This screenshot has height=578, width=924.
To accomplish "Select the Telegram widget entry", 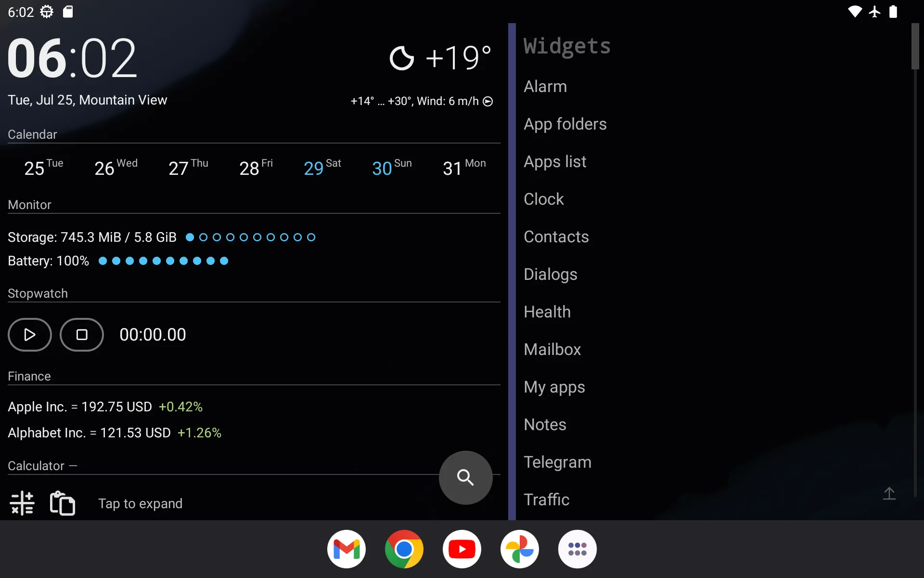I will 557,461.
